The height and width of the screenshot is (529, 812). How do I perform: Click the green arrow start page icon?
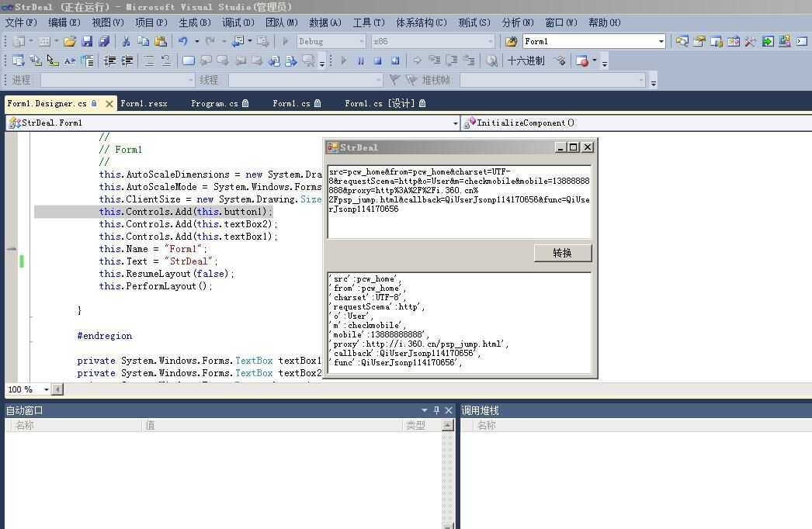(x=768, y=41)
